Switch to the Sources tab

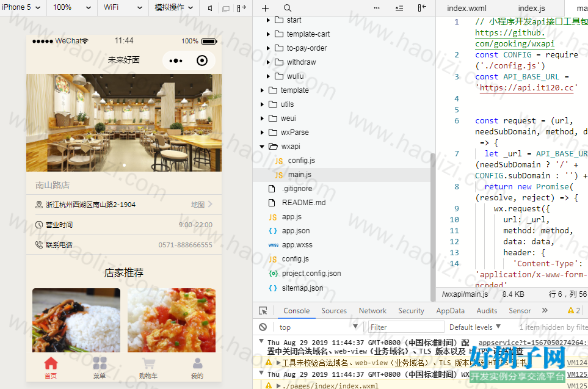(x=334, y=311)
